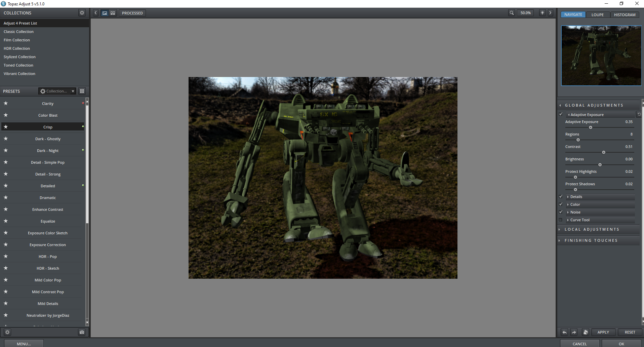Viewport: 644px width, 347px height.
Task: Toggle the light bulb background icon
Action: [x=542, y=13]
